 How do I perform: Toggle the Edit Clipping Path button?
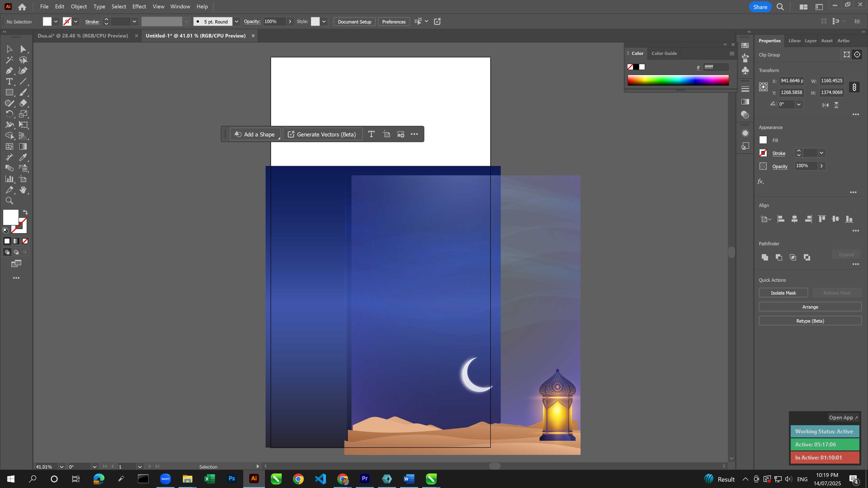click(847, 54)
